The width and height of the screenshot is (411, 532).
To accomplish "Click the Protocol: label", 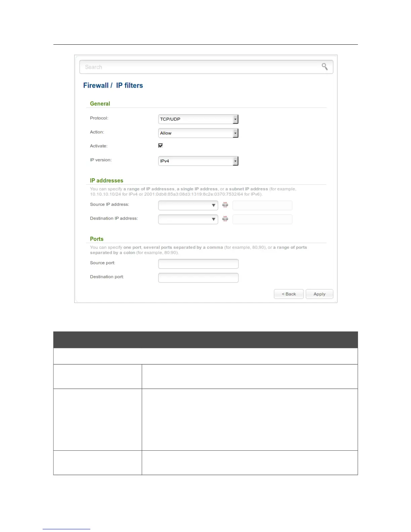I will pos(99,118).
